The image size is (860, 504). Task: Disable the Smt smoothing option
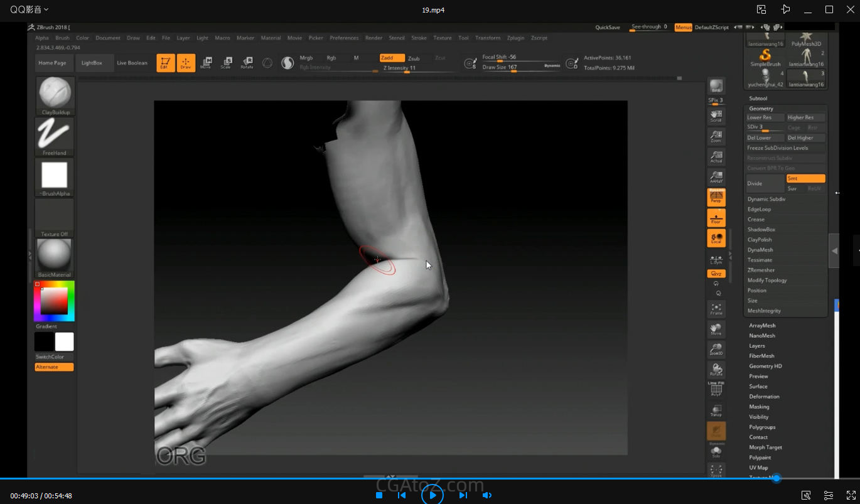click(805, 178)
